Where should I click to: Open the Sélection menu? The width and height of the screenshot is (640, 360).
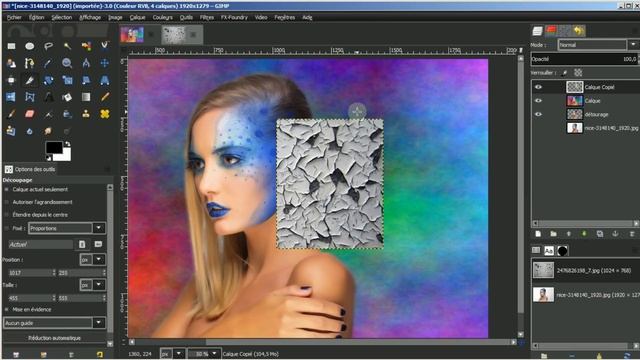[x=62, y=17]
